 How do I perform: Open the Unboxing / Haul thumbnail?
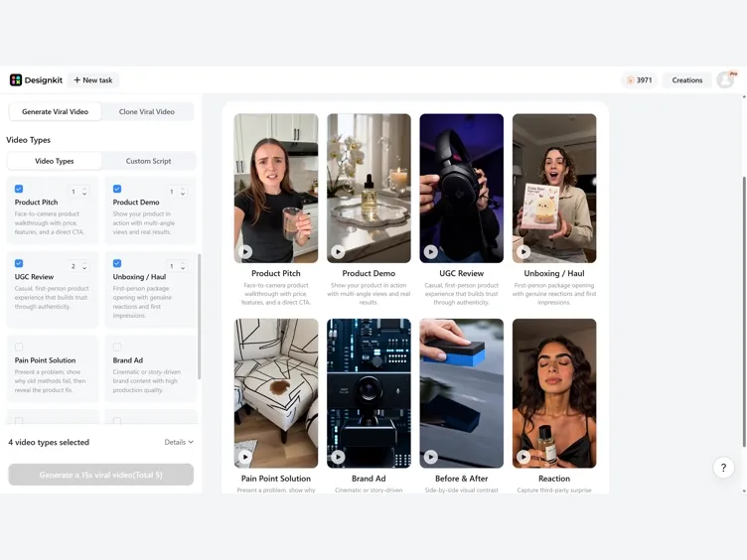tap(554, 188)
